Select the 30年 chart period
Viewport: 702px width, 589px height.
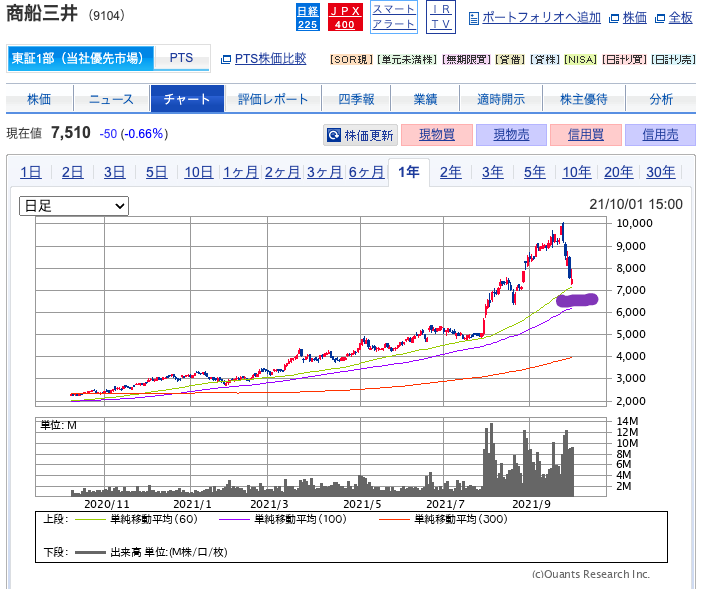(661, 172)
